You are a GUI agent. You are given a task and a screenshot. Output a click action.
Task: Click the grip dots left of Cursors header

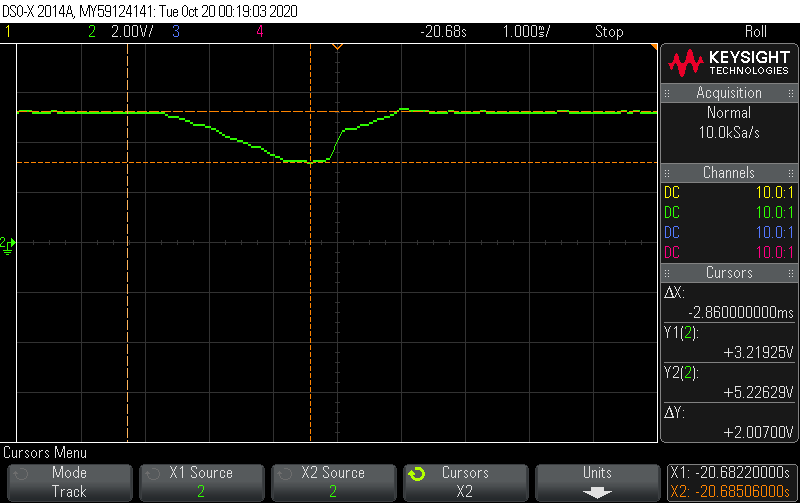coord(667,272)
